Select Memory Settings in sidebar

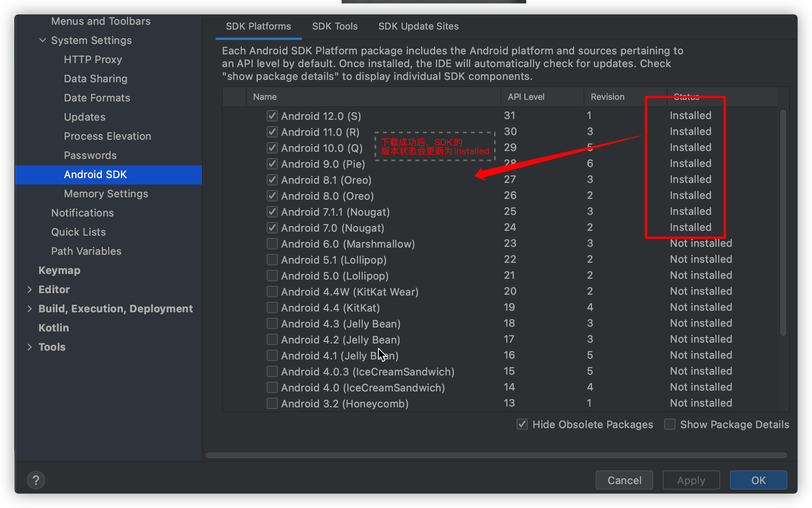coord(106,194)
